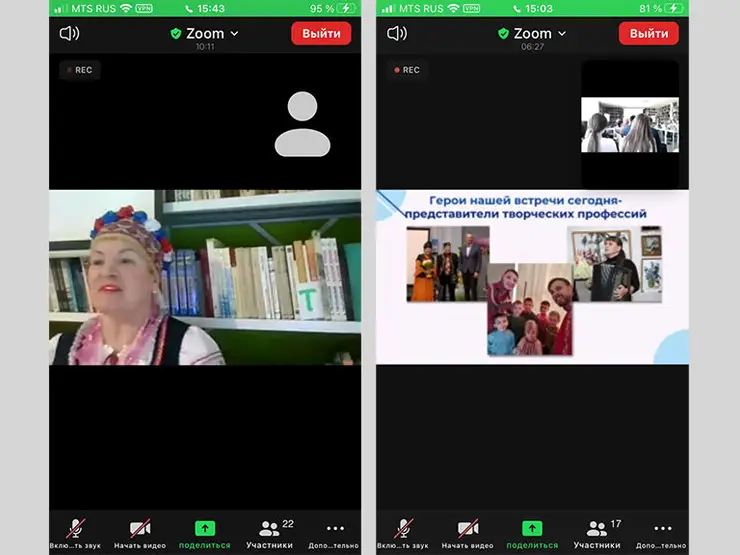Open the more options dots on left phone

pos(335,532)
